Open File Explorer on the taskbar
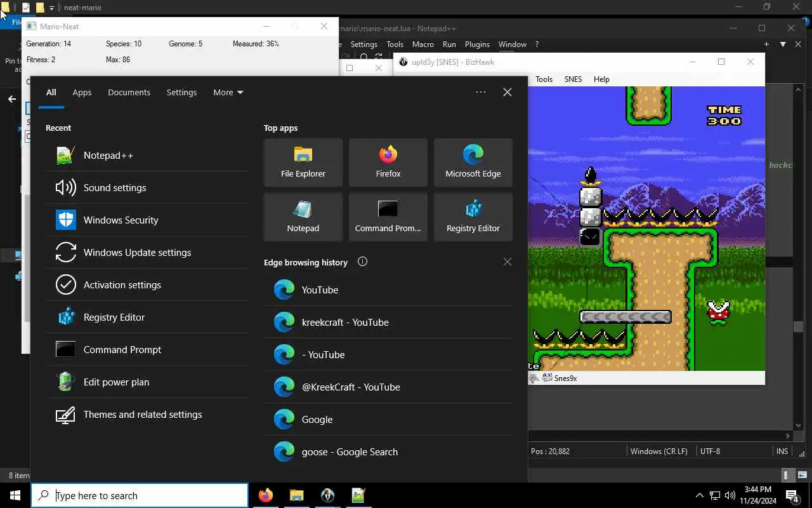 click(x=296, y=495)
